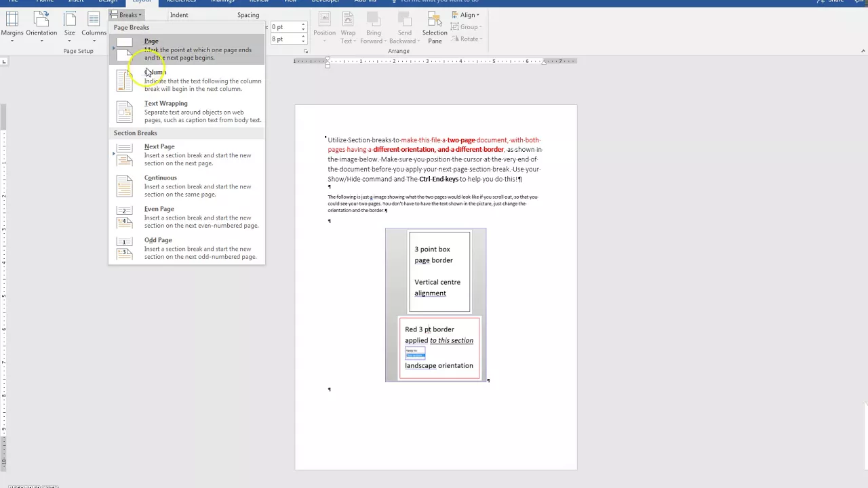Click the right indent marker on ruler
Screen dimensions: 868x488
tap(544, 62)
